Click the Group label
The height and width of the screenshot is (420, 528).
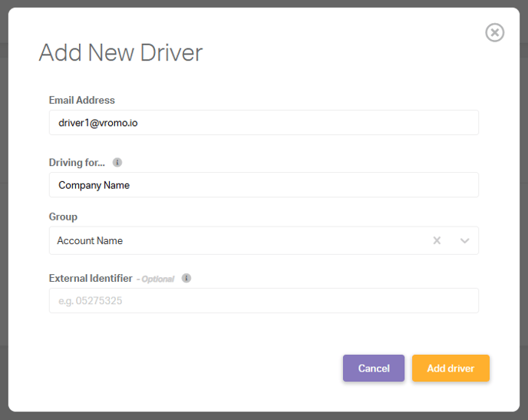[63, 217]
